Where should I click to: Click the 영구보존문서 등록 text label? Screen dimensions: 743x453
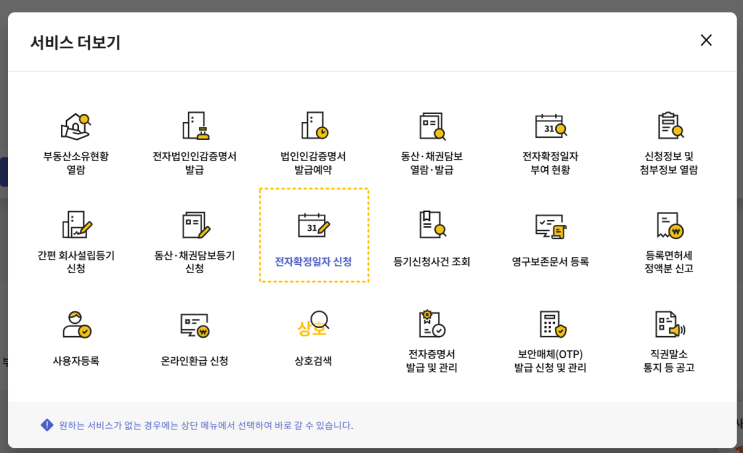pos(550,262)
